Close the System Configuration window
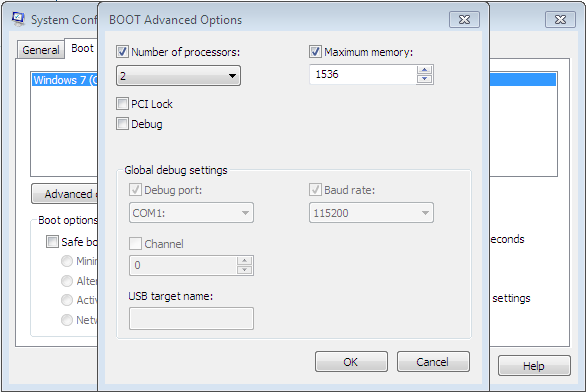Screen dimensions: 586x392 [560, 19]
